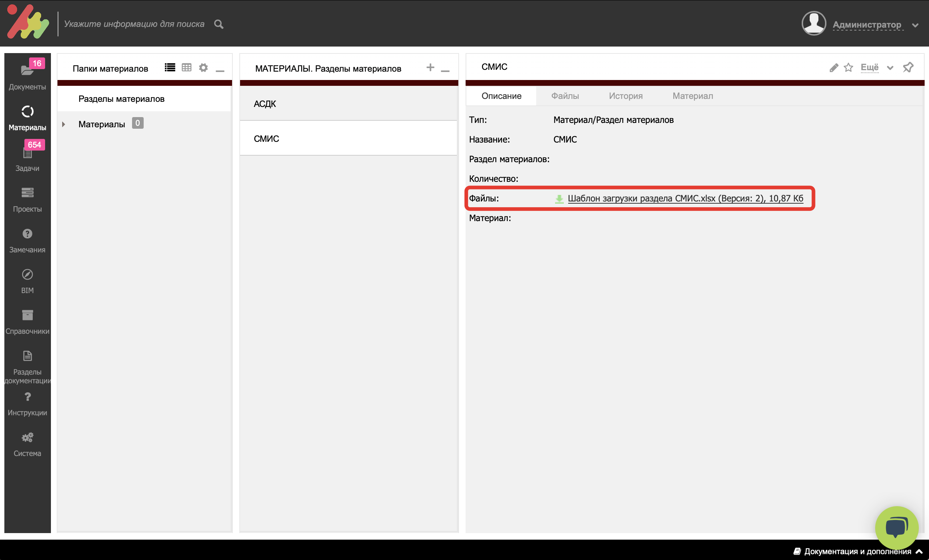
Task: Select Материалы folder in tree
Action: [101, 124]
